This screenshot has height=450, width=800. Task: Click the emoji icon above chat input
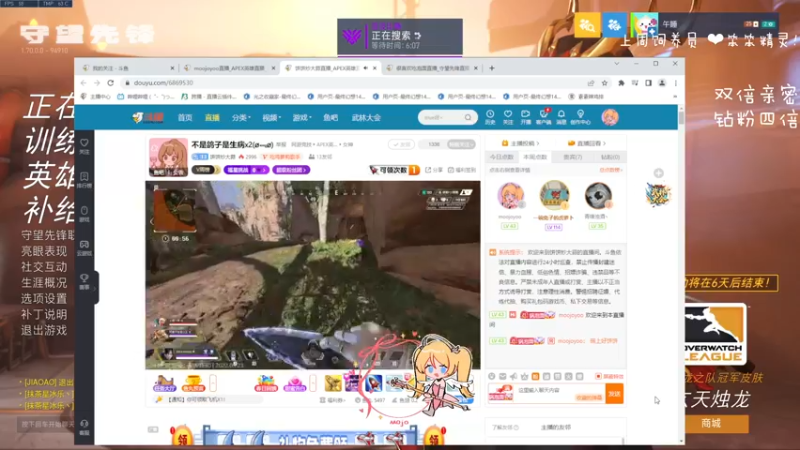pyautogui.click(x=491, y=376)
